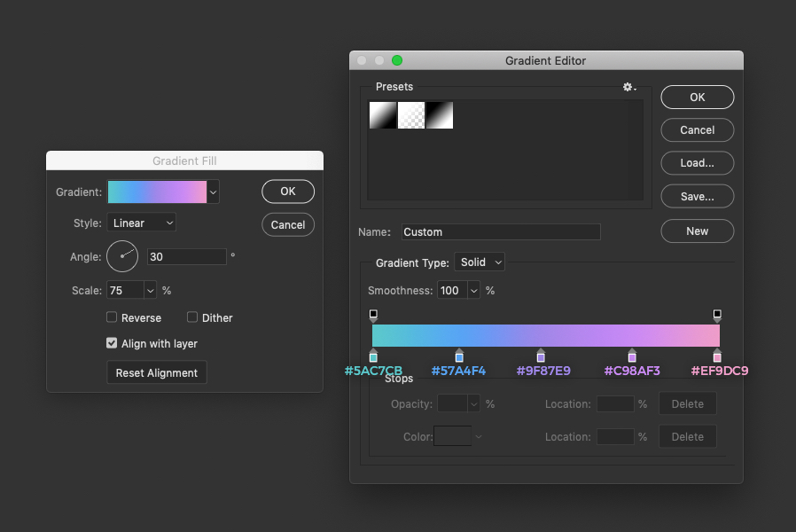Click the gradient bar in Gradient Editor
Image resolution: width=796 pixels, height=532 pixels.
pos(546,335)
